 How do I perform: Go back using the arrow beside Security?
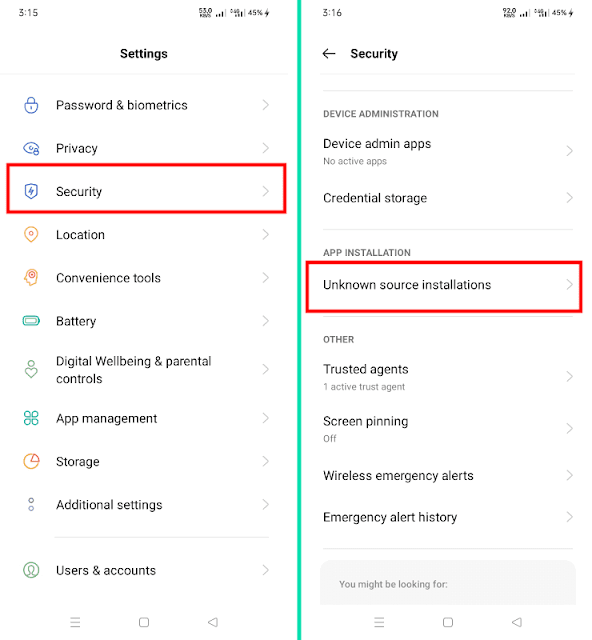[329, 53]
